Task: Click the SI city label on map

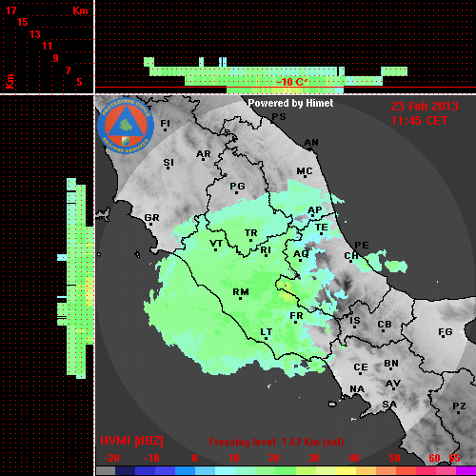Action: pos(169,163)
